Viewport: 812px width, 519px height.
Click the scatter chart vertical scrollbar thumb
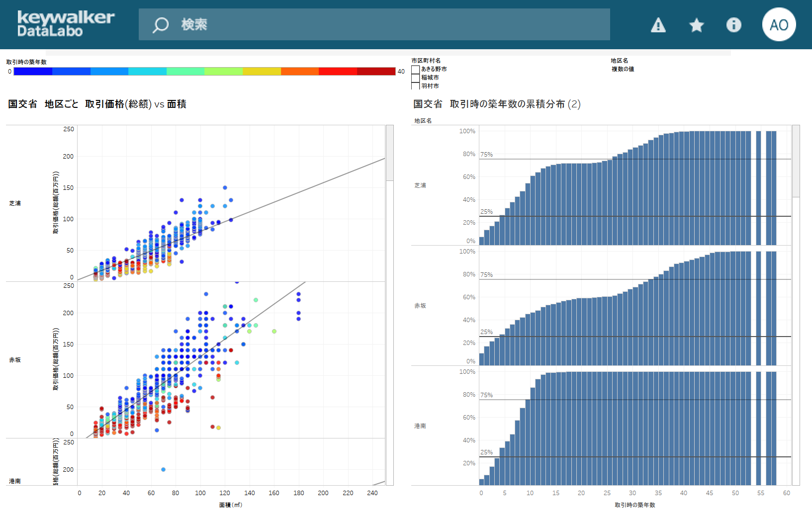pos(390,153)
